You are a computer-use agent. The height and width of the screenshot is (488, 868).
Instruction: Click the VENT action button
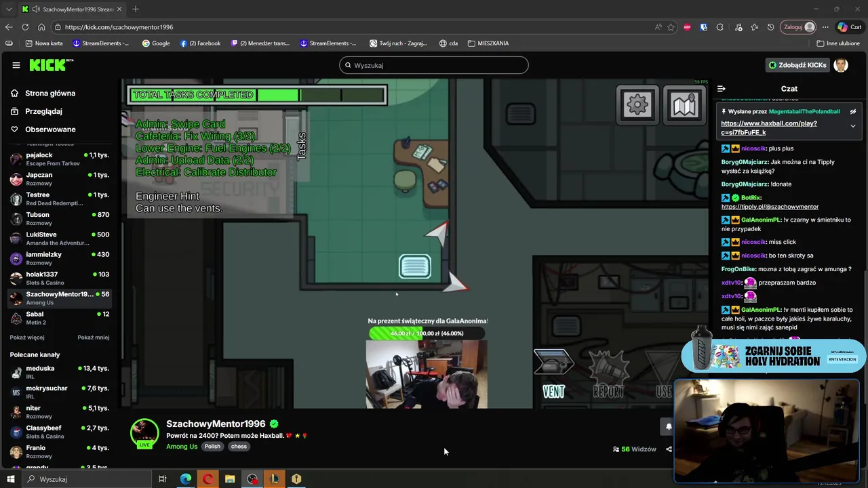tap(553, 373)
